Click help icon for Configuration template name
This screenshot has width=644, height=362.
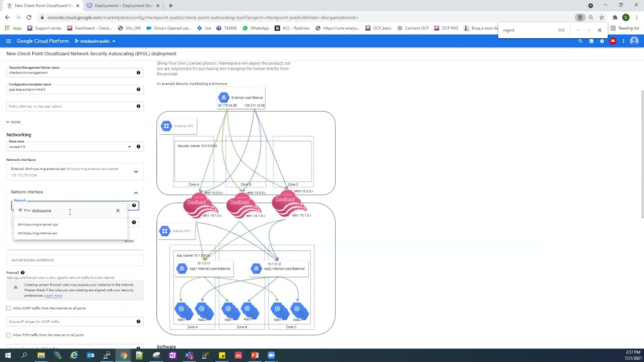(138, 89)
